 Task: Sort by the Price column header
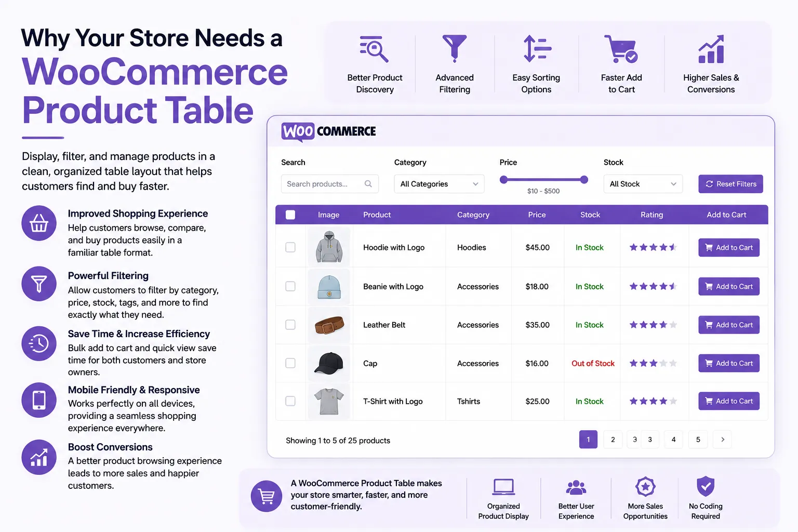click(x=537, y=215)
